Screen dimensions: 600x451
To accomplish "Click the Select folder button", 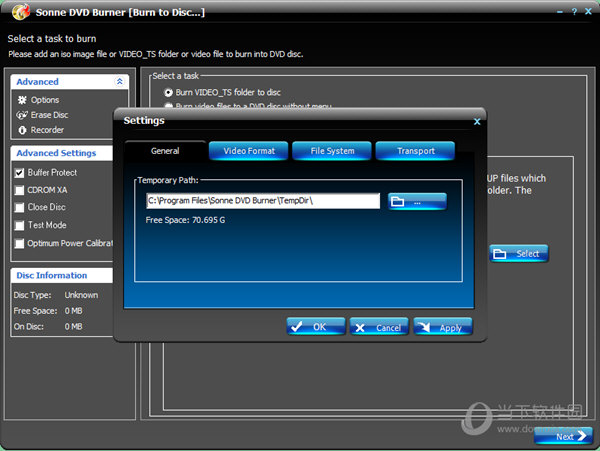I will tap(518, 254).
